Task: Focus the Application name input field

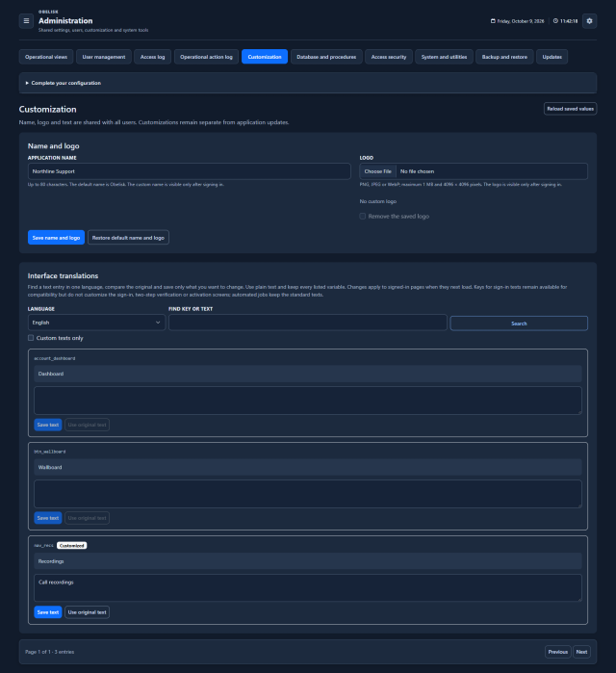Action: [x=190, y=171]
